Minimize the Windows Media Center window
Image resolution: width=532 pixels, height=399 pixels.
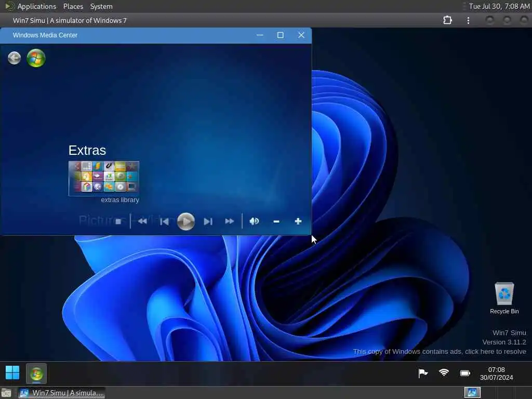[260, 35]
